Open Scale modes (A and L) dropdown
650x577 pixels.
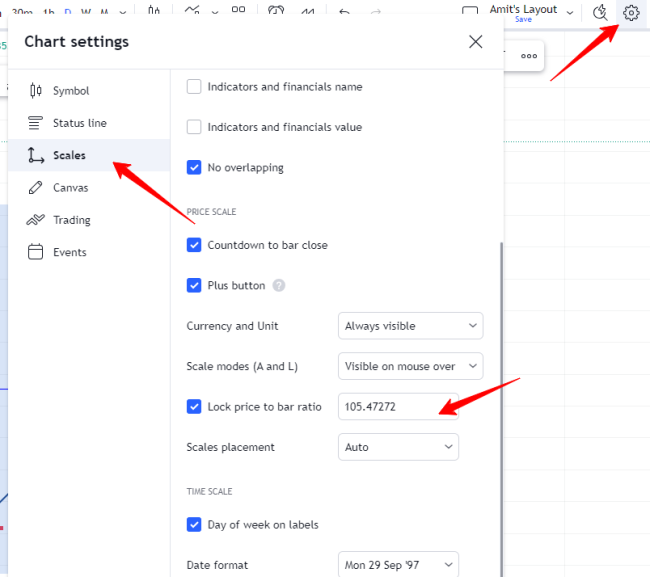pos(410,366)
